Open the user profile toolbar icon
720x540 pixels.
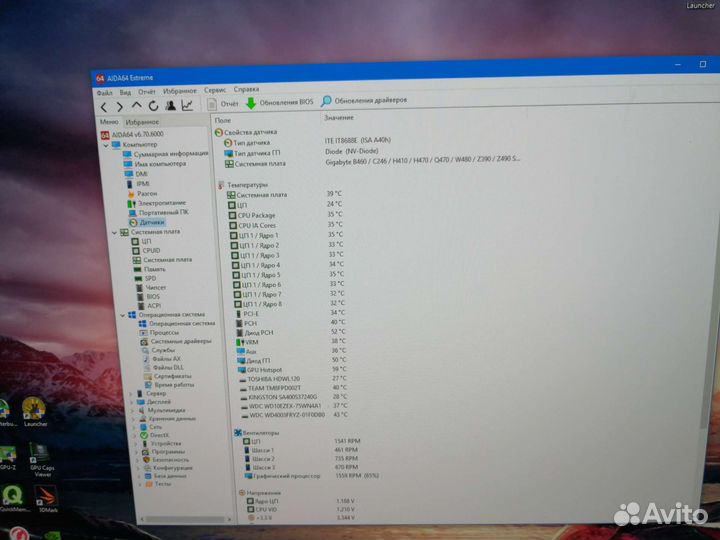coord(170,106)
